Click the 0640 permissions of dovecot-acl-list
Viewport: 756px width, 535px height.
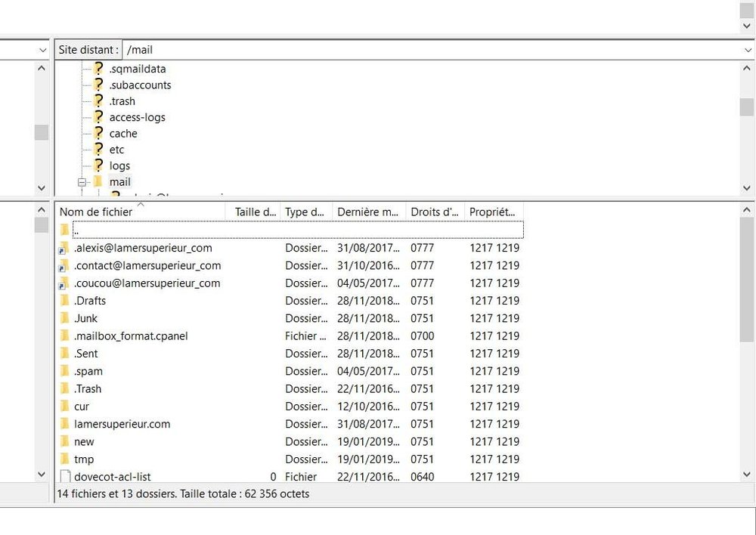(x=423, y=477)
